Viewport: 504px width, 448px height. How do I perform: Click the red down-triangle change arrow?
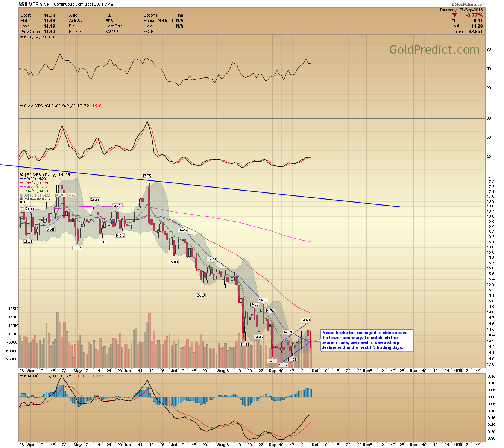coord(455,15)
